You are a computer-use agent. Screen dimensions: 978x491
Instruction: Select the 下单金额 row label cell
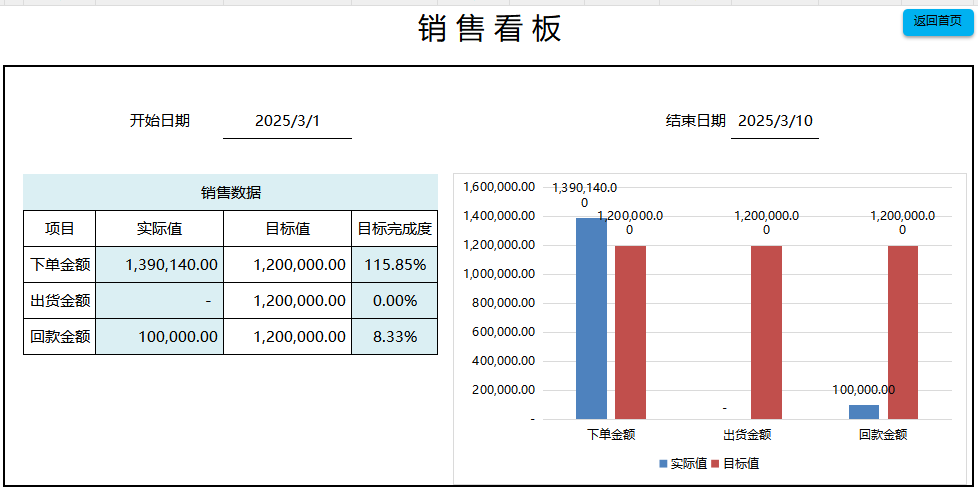[x=60, y=265]
